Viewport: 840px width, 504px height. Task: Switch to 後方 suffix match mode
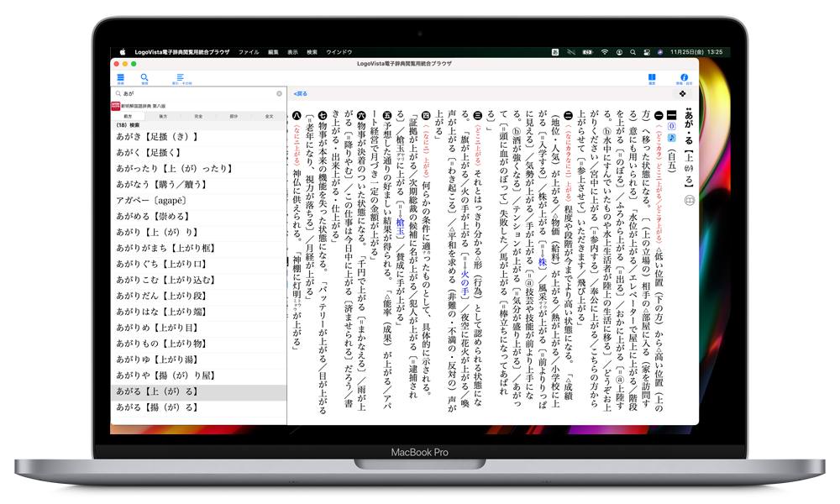pyautogui.click(x=163, y=116)
